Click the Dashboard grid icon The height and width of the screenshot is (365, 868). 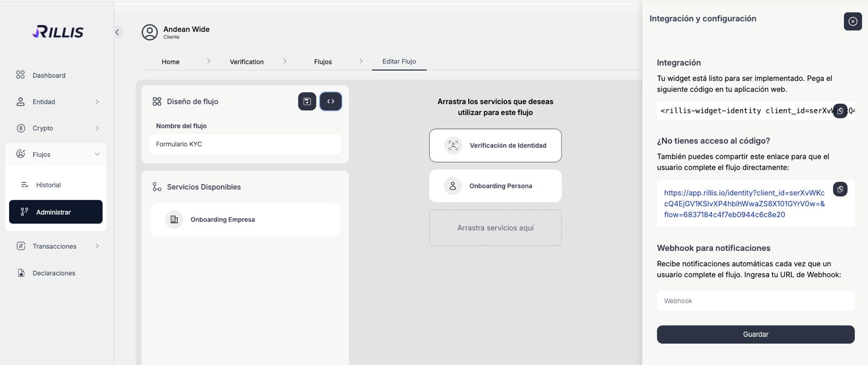point(21,75)
